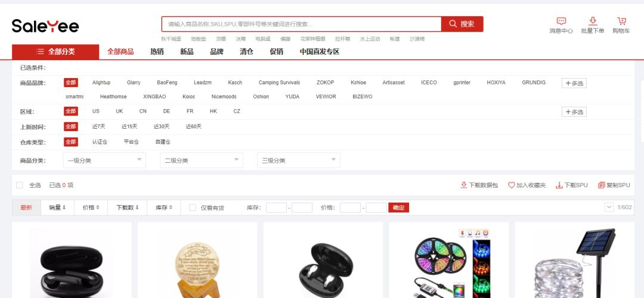The height and width of the screenshot is (298, 644).
Task: Click the 批量下单 bulk order icon
Action: pyautogui.click(x=592, y=21)
